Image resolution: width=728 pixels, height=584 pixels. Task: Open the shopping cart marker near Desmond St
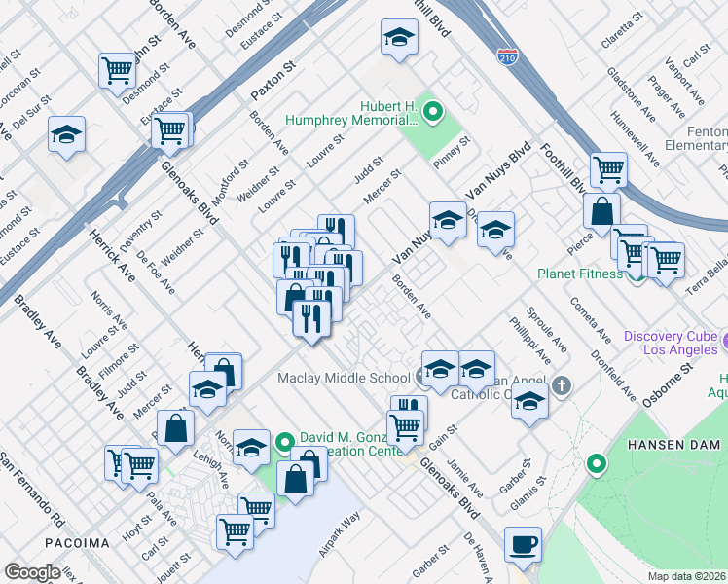tap(117, 72)
